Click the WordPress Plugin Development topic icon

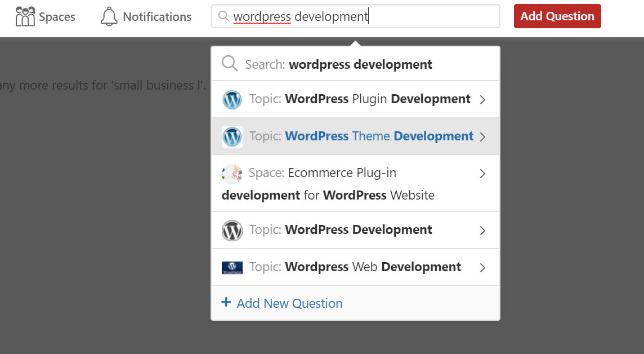tap(232, 99)
